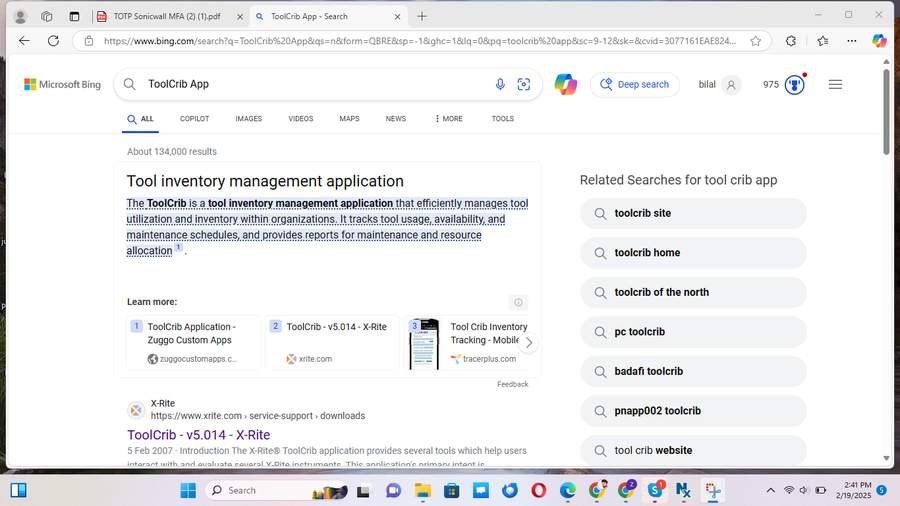Click the Feedback link under the answer
Viewport: 900px width, 506px height.
point(512,384)
